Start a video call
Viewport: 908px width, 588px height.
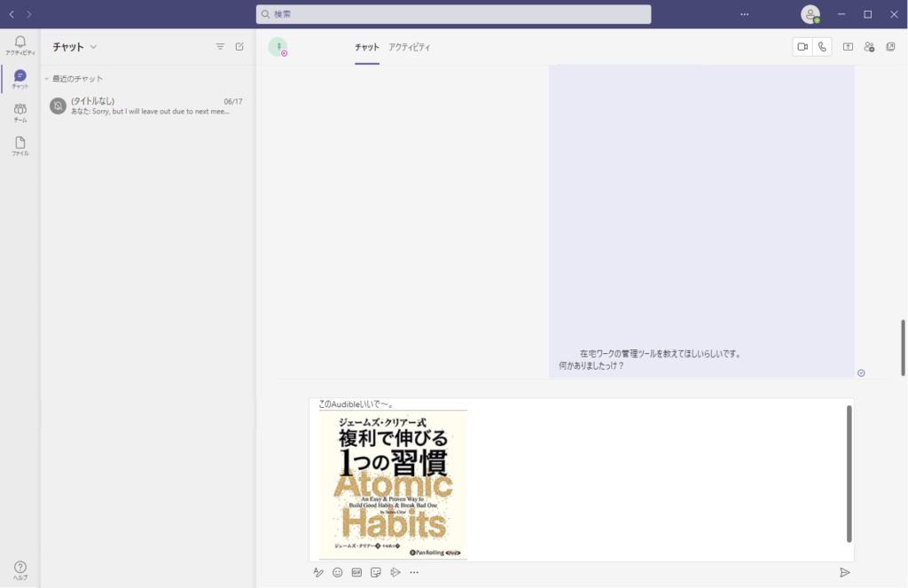pos(802,47)
